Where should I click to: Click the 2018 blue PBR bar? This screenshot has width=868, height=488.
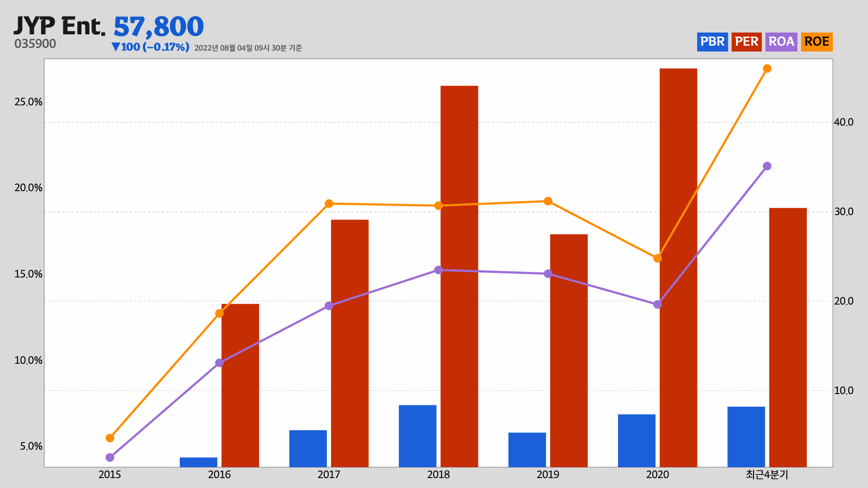(418, 436)
